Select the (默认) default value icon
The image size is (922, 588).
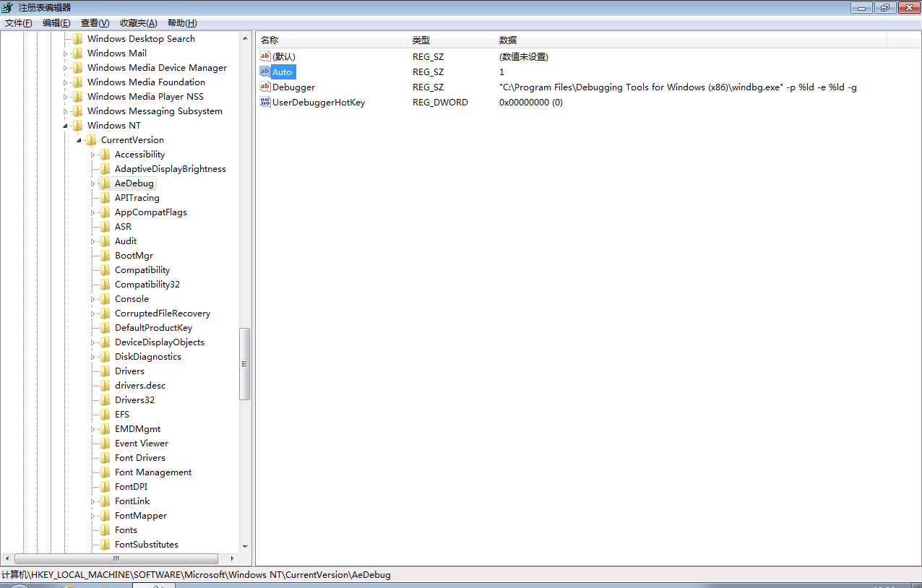pyautogui.click(x=265, y=56)
